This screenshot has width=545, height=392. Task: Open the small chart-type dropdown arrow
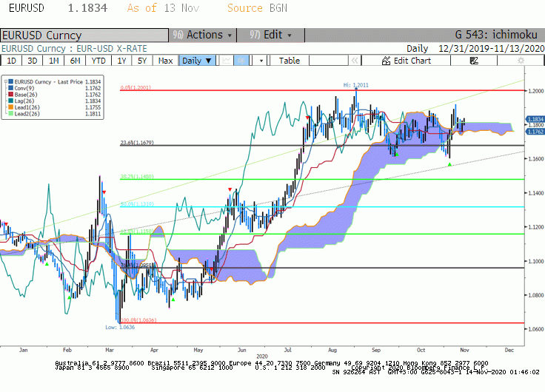(261, 61)
